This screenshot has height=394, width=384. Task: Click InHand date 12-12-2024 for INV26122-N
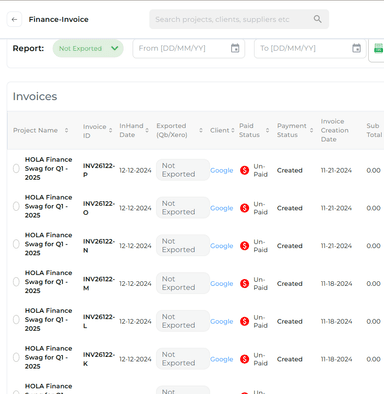[135, 246]
